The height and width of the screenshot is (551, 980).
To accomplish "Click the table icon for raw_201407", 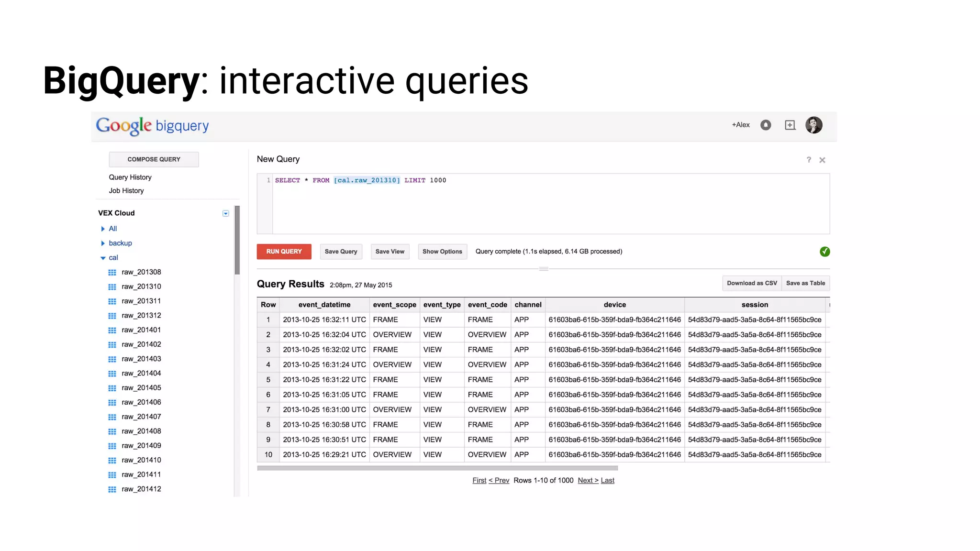I will point(112,417).
